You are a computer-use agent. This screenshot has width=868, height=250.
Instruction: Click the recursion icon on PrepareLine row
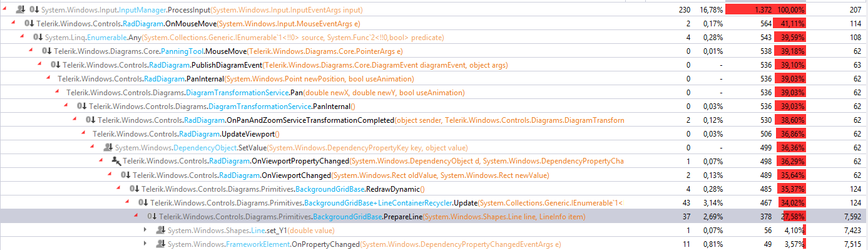(x=151, y=216)
